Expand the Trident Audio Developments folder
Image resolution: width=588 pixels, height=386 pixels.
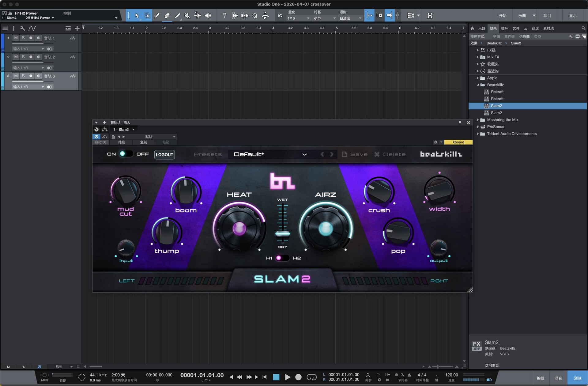[478, 134]
